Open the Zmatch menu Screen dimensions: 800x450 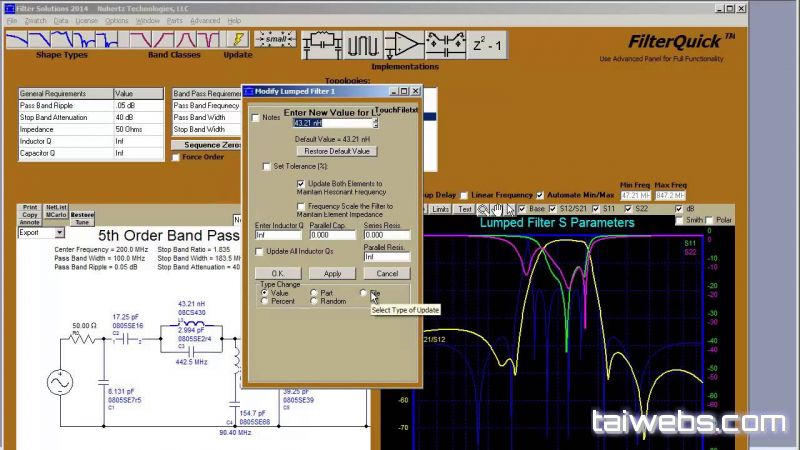34,20
